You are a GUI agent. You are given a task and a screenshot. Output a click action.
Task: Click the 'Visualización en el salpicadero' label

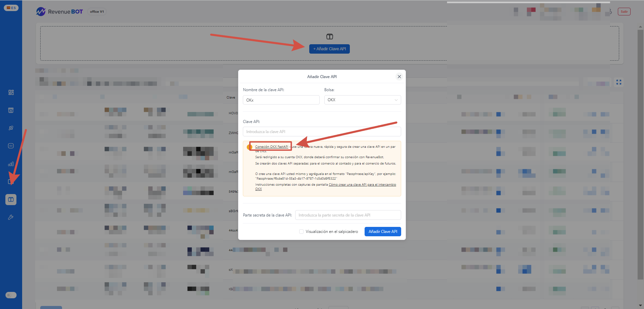pos(332,232)
